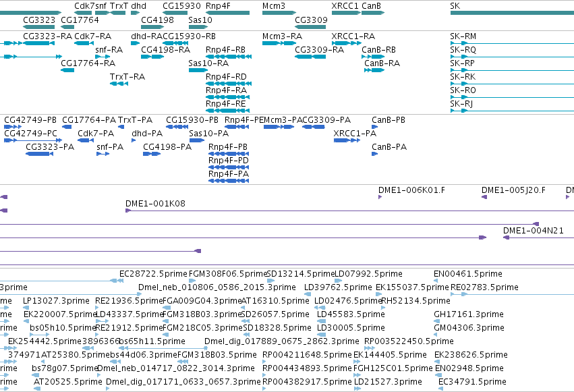574x392 pixels.
Task: Click EST RE02783.5prime
Action: point(512,295)
